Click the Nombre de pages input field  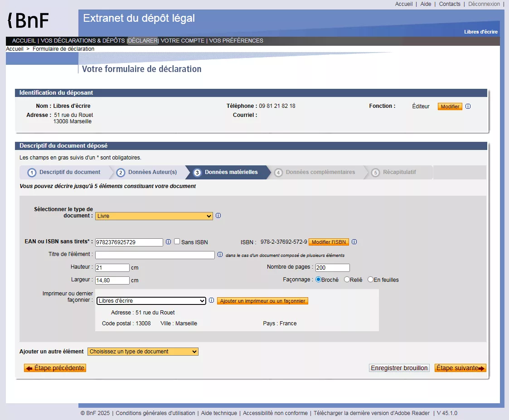click(x=332, y=268)
